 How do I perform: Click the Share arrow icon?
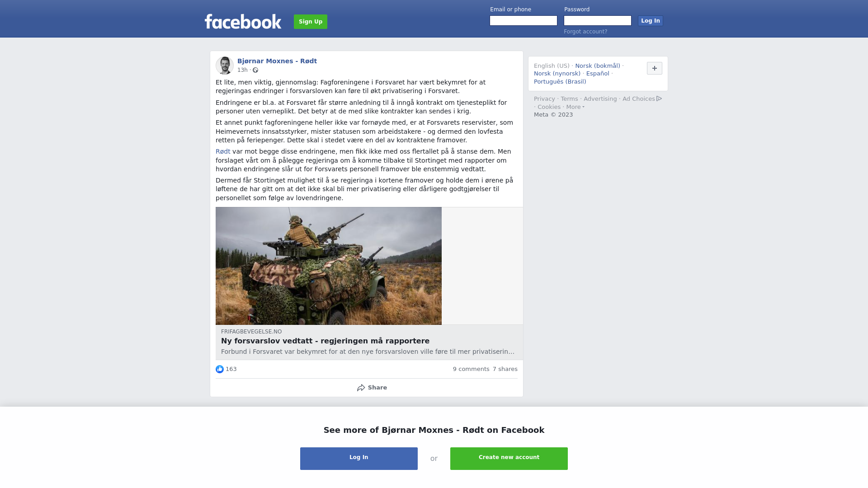(x=361, y=388)
